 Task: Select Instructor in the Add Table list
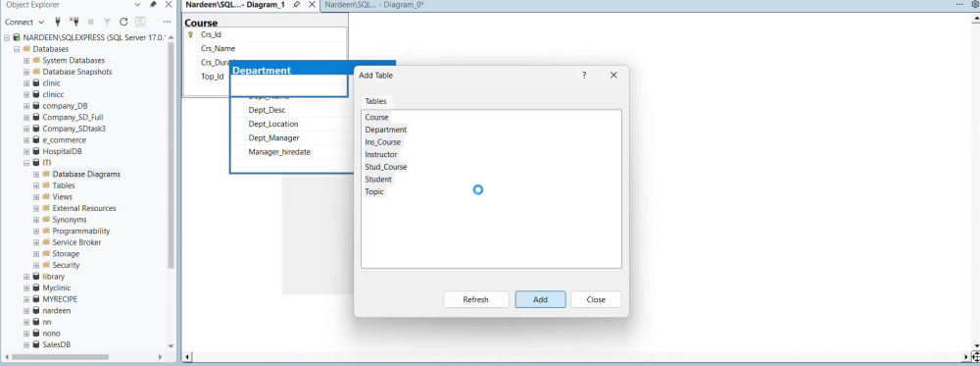coord(381,154)
